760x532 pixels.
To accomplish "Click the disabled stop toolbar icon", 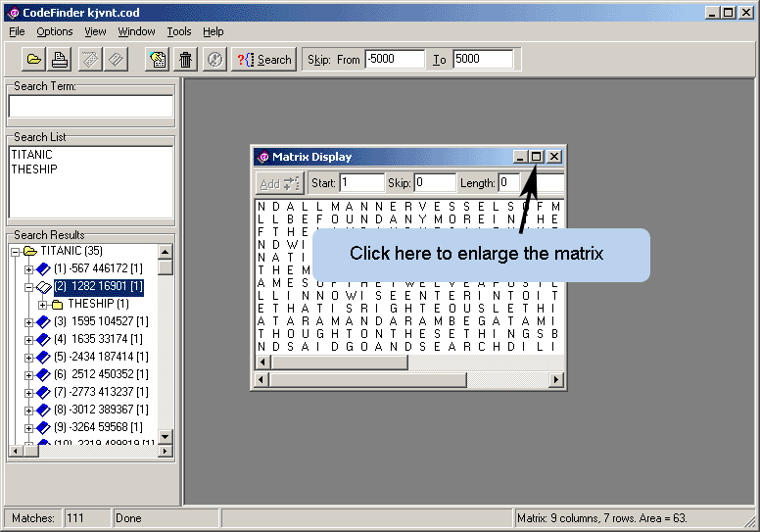I will pyautogui.click(x=214, y=60).
